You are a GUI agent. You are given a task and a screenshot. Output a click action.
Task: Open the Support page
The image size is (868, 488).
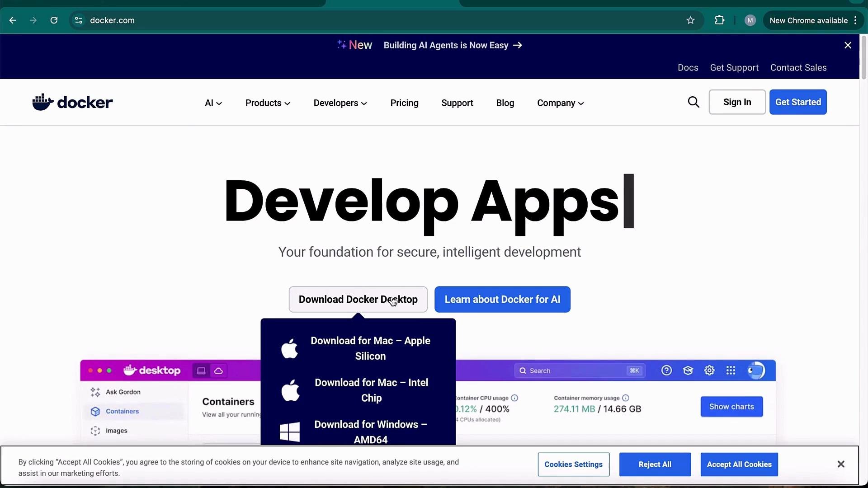457,103
